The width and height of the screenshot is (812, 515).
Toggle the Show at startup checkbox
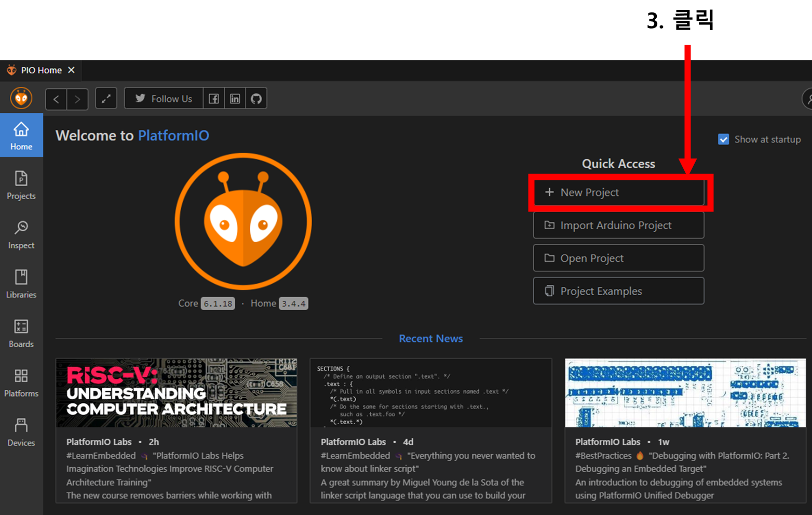pyautogui.click(x=723, y=139)
